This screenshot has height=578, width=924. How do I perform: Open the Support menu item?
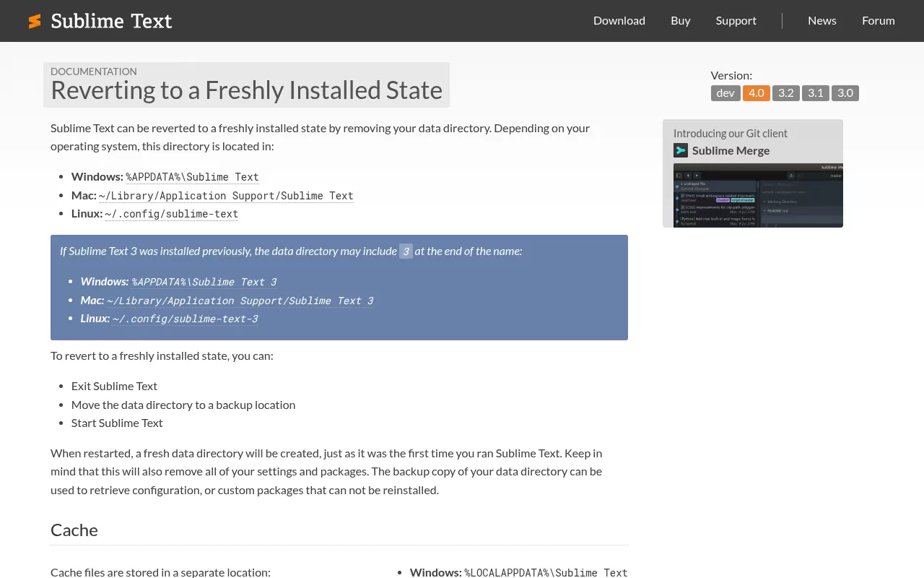pos(736,20)
